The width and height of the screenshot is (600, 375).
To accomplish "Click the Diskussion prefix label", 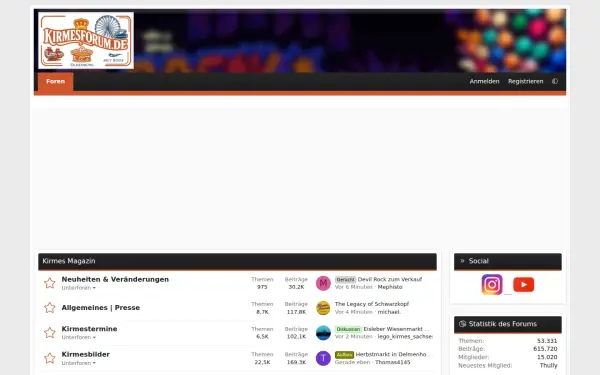I will pyautogui.click(x=348, y=329).
